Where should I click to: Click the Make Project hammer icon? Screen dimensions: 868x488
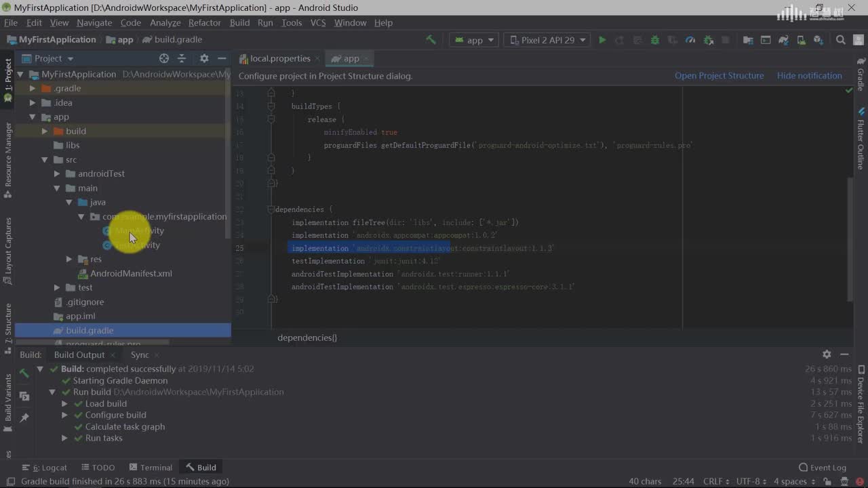431,40
